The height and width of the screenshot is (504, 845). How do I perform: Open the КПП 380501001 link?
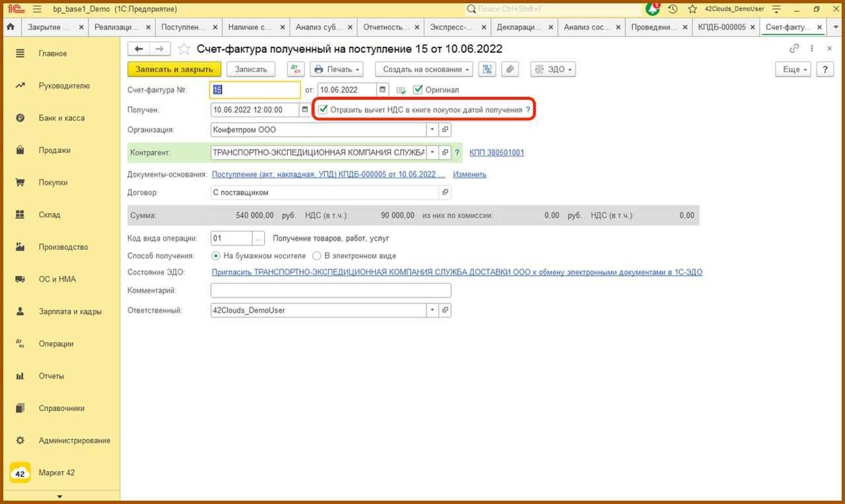pyautogui.click(x=496, y=152)
